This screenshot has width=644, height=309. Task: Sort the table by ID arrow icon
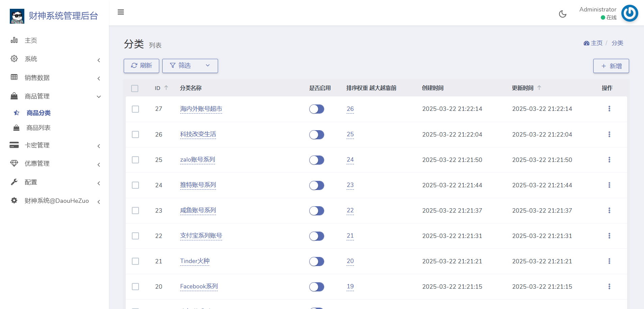(166, 88)
